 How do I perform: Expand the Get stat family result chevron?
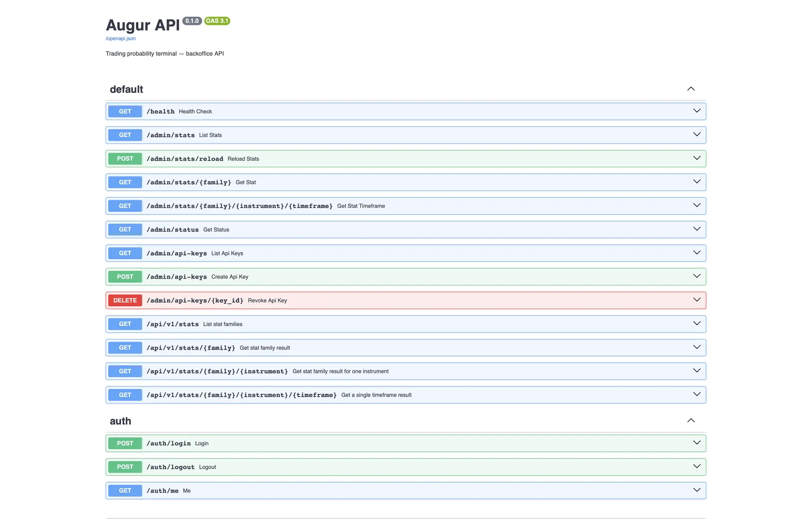pyautogui.click(x=697, y=347)
